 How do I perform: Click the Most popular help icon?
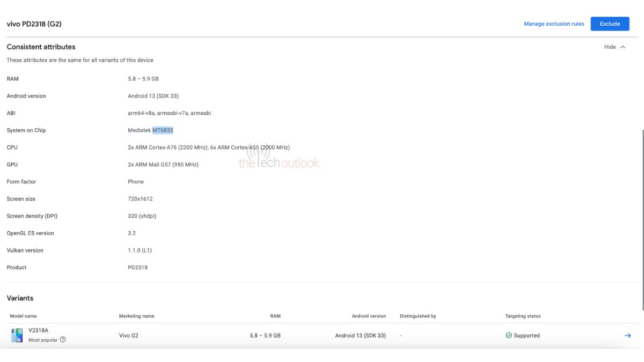coord(63,339)
